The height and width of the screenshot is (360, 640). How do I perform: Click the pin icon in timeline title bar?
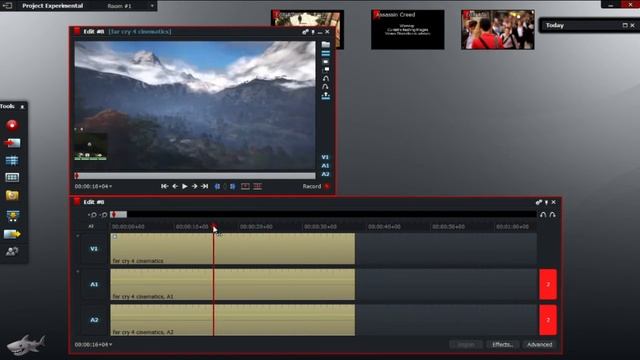click(547, 202)
